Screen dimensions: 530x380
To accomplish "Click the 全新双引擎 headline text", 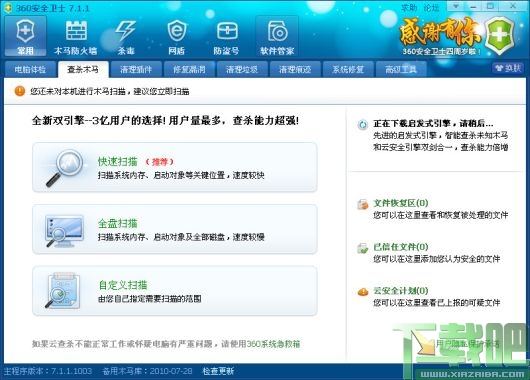I will 165,121.
